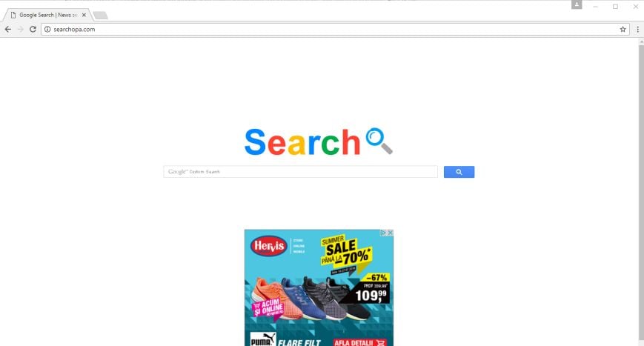
Task: Click the Google Custom Search input field
Action: (x=300, y=172)
